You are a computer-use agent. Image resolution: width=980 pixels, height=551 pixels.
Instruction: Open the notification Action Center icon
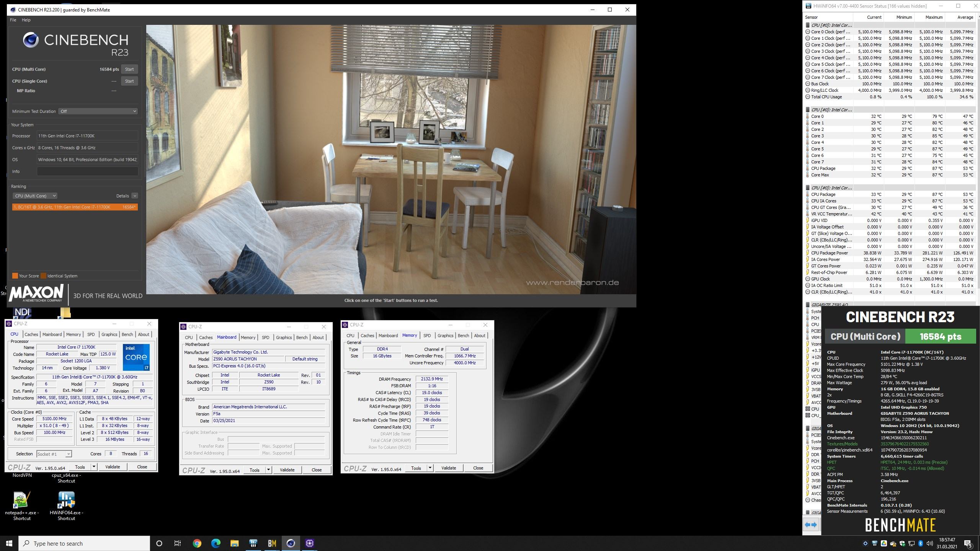click(968, 543)
